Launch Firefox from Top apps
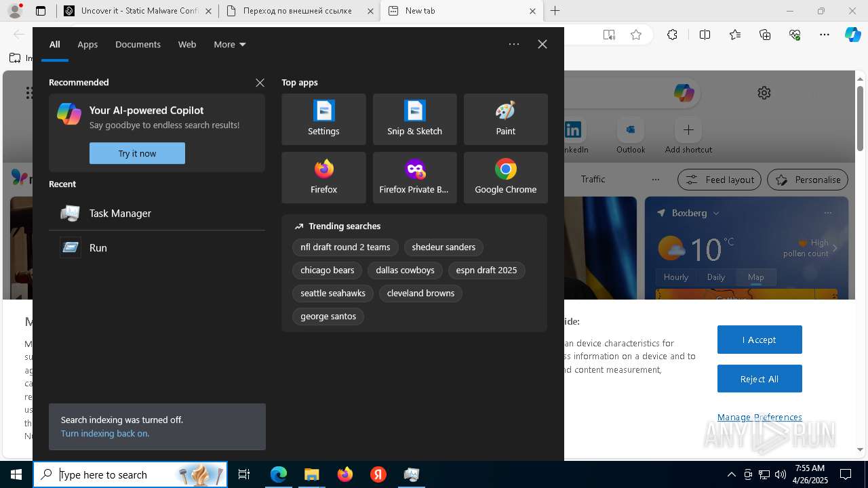Image resolution: width=868 pixels, height=488 pixels. [x=323, y=178]
